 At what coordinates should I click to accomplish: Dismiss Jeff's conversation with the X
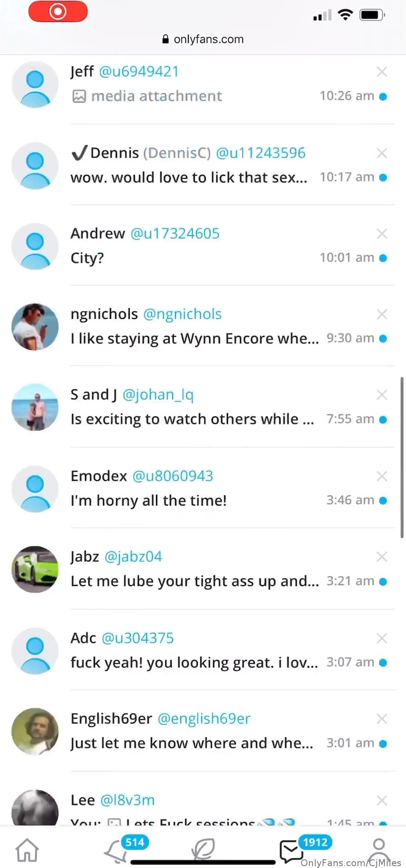coord(382,71)
